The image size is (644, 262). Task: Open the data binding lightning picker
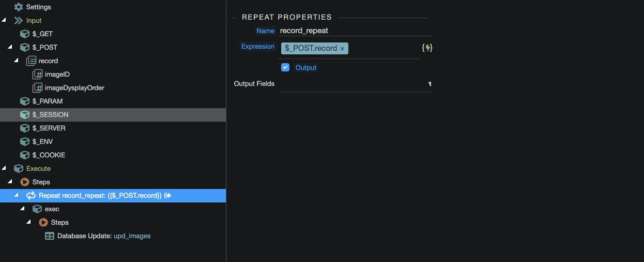[x=427, y=48]
